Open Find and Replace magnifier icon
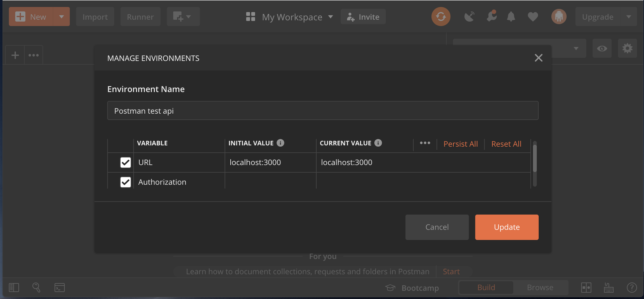The height and width of the screenshot is (299, 644). (x=36, y=288)
